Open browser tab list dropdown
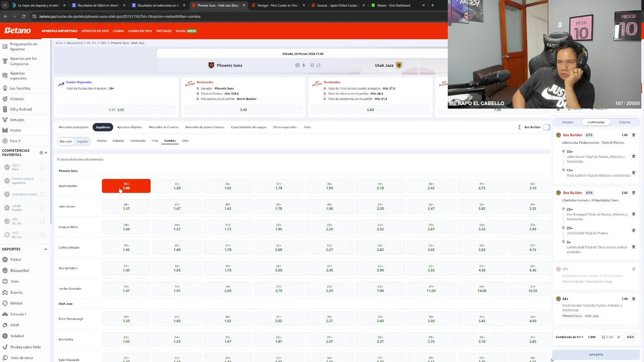This screenshot has width=644, height=362. tap(5, 6)
